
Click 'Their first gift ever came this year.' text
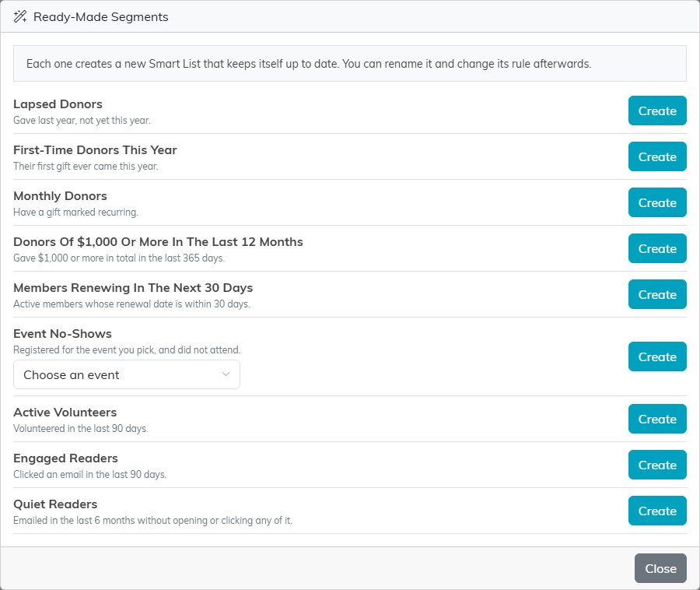pyautogui.click(x=86, y=166)
